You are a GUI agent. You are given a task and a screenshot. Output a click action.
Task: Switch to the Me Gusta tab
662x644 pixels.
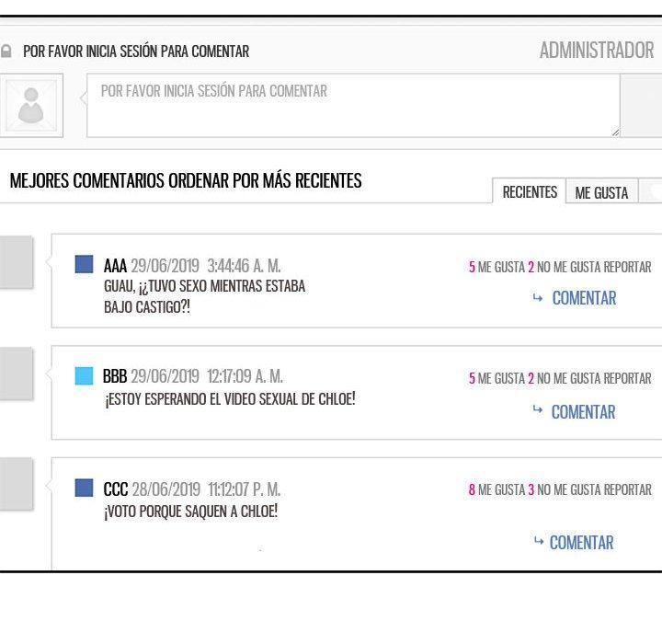pos(601,192)
